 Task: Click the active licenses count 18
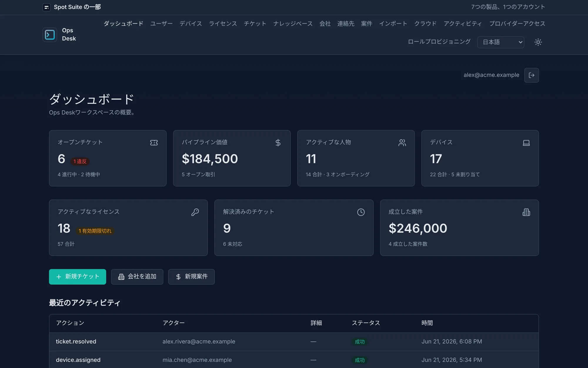point(64,228)
